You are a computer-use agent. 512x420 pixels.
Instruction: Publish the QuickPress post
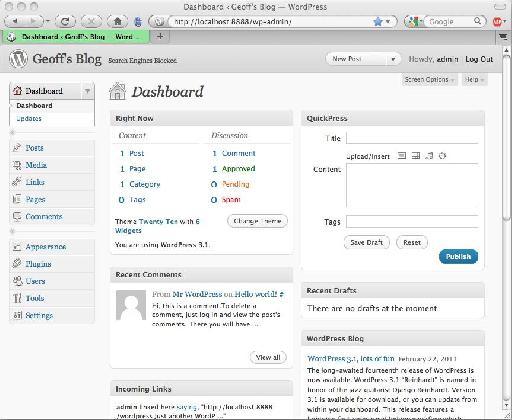[x=458, y=256]
